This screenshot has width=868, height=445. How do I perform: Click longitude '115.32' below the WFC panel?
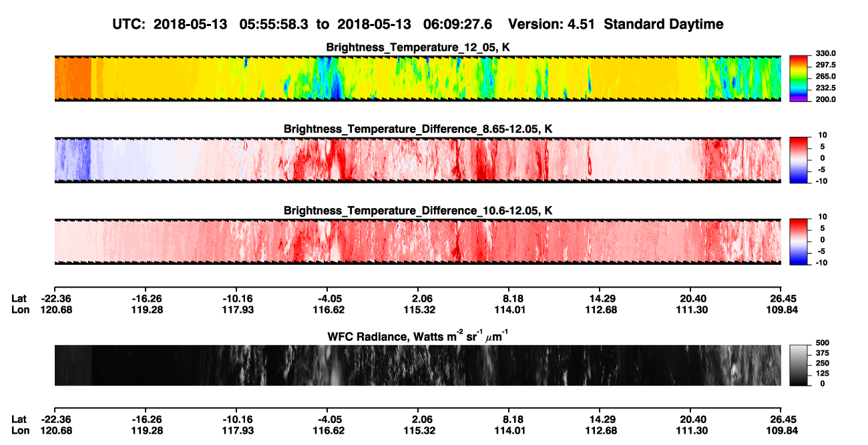click(x=420, y=430)
